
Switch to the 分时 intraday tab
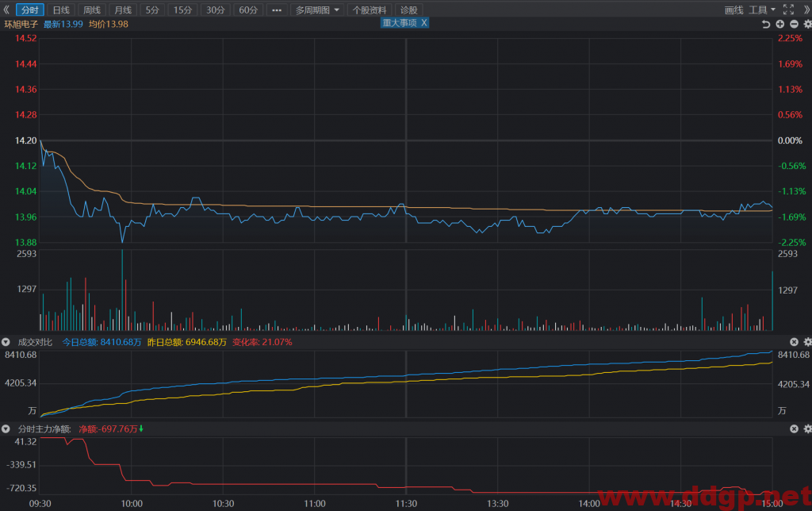[30, 10]
